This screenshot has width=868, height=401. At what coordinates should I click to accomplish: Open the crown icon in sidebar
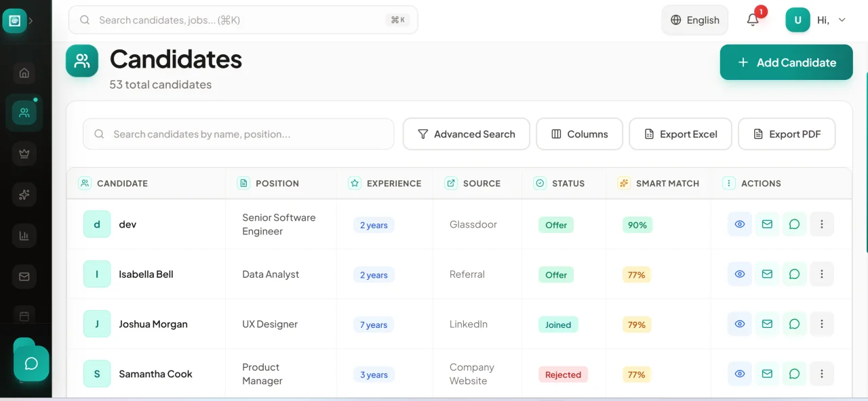(24, 154)
